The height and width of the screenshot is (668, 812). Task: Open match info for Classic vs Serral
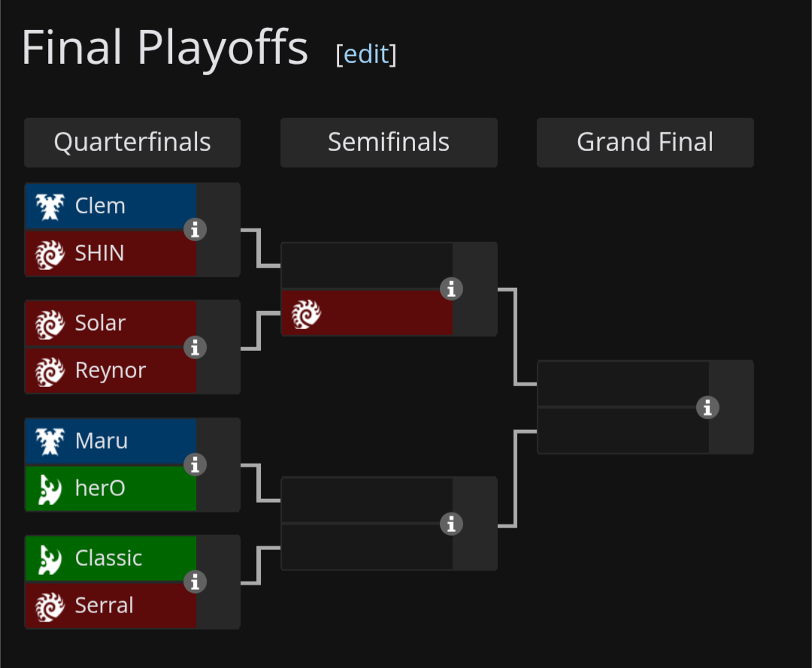coord(195,582)
